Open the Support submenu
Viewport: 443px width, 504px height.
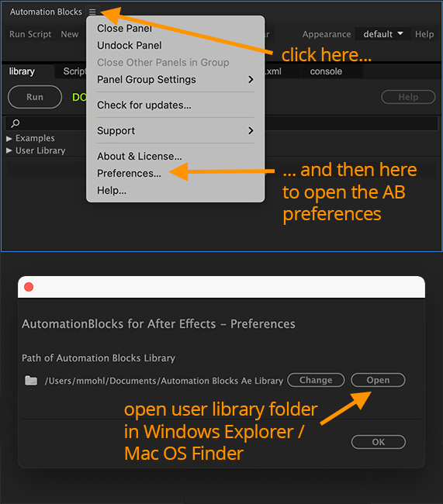pyautogui.click(x=175, y=130)
